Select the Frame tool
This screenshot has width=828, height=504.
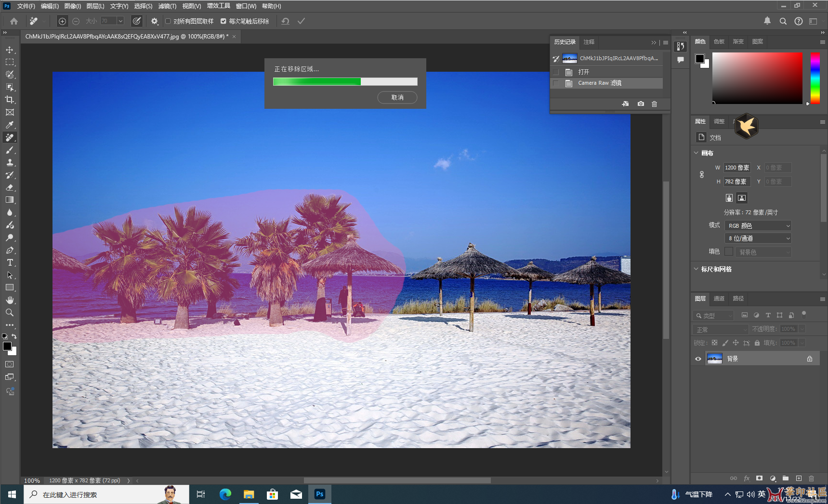[10, 112]
